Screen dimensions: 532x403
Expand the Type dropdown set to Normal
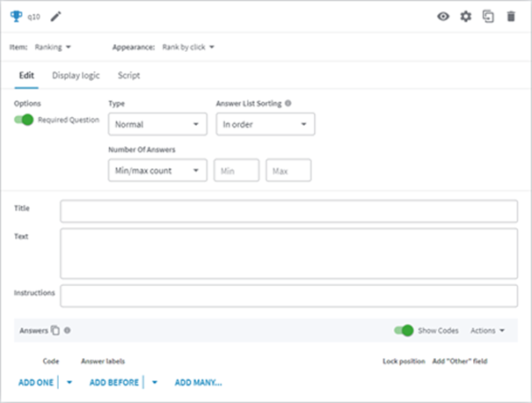pos(157,124)
